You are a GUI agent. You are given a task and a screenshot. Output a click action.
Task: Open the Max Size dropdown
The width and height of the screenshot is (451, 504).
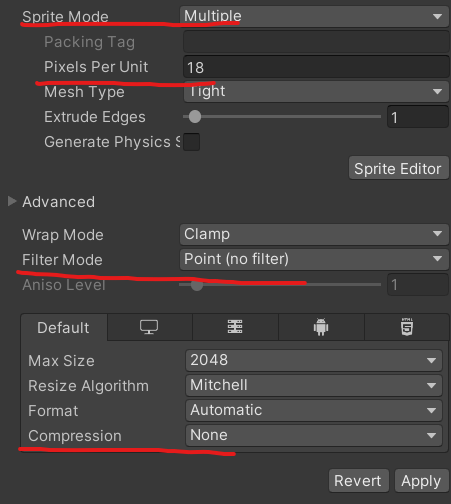click(x=314, y=360)
